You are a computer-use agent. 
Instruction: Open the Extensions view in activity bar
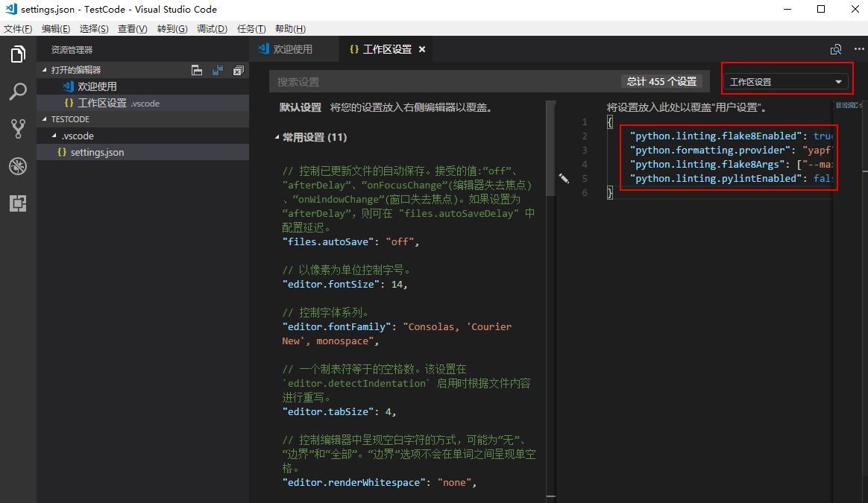18,203
